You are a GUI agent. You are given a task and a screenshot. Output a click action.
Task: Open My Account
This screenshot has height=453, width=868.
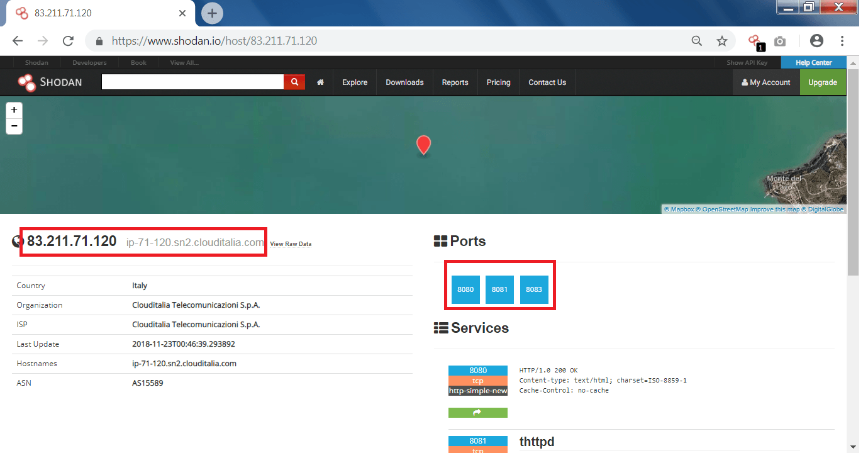tap(766, 82)
